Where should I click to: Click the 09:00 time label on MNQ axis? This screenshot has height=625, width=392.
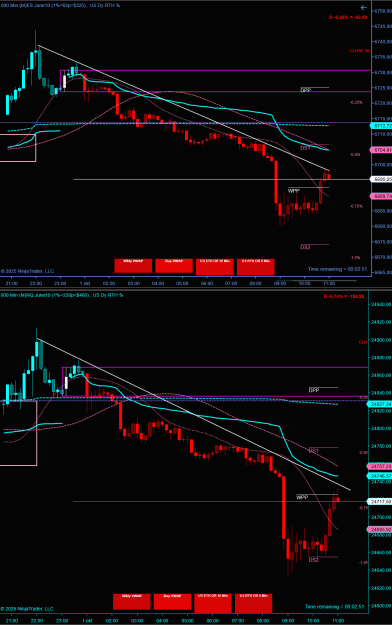288,621
